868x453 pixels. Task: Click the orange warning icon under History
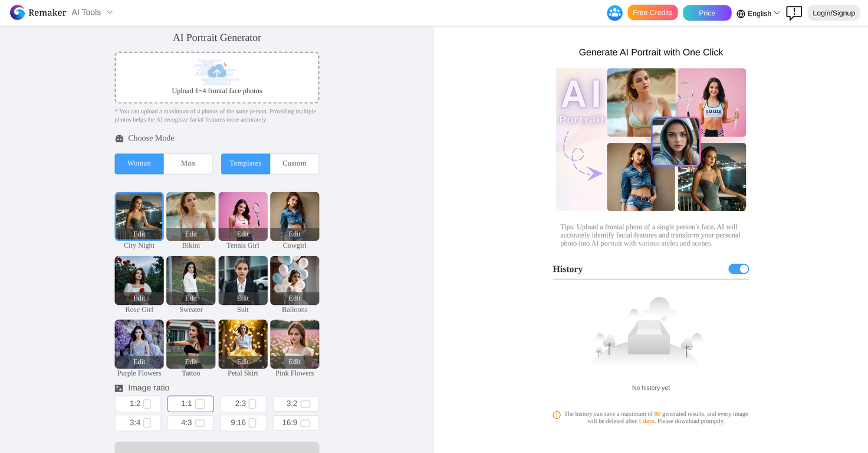coord(556,415)
